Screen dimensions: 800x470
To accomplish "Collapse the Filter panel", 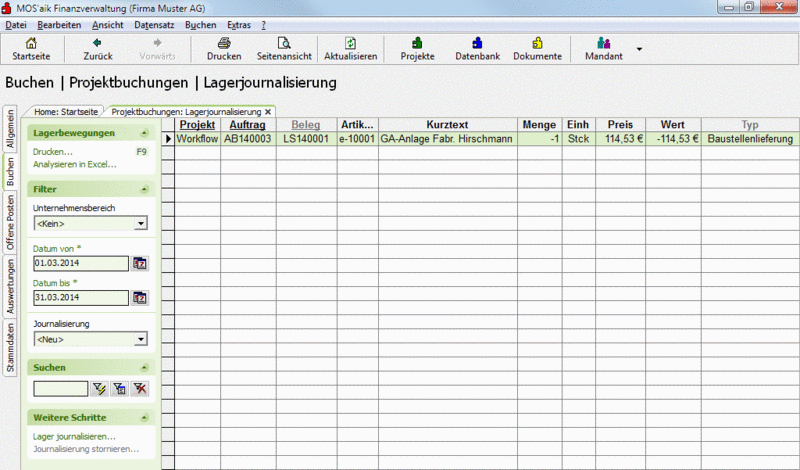I will [x=144, y=189].
